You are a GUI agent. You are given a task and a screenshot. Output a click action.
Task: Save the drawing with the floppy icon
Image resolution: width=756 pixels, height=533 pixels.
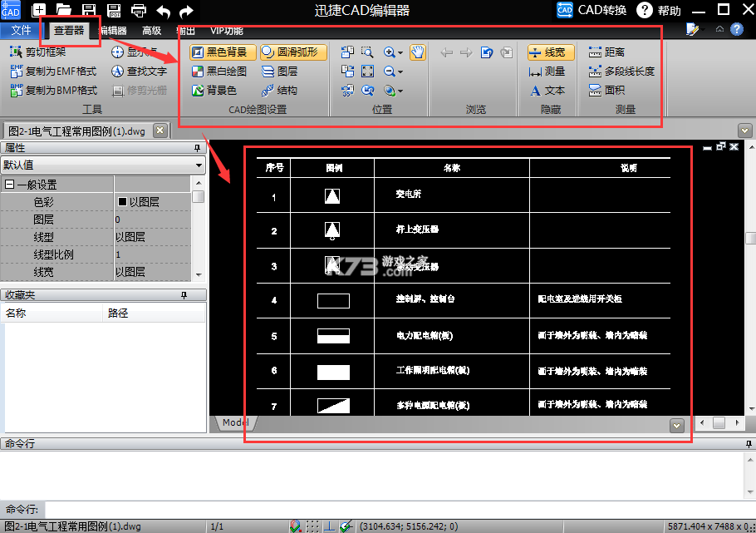[x=89, y=10]
